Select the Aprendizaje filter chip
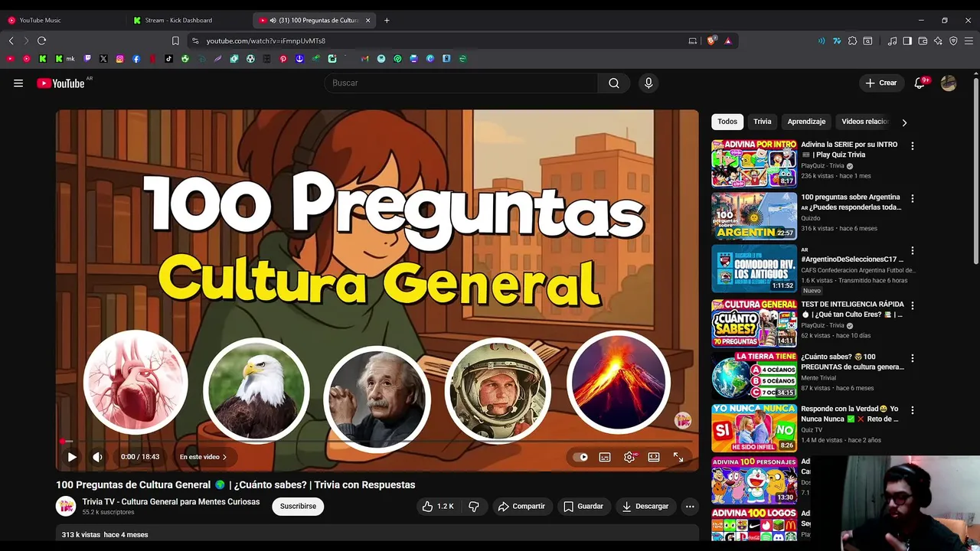 pyautogui.click(x=806, y=122)
